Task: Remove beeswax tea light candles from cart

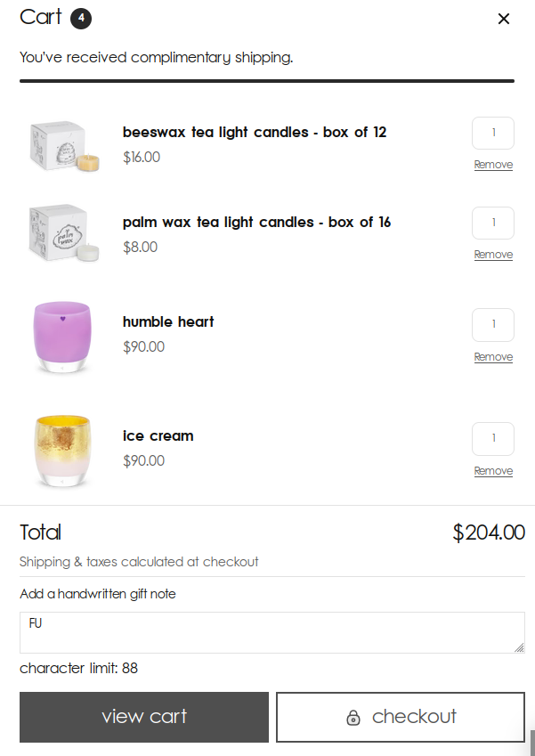Action: tap(493, 165)
